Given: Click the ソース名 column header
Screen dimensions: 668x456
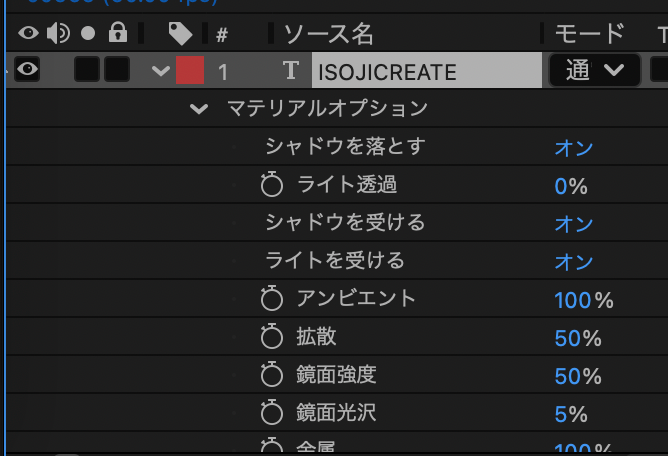Looking at the screenshot, I should (329, 35).
